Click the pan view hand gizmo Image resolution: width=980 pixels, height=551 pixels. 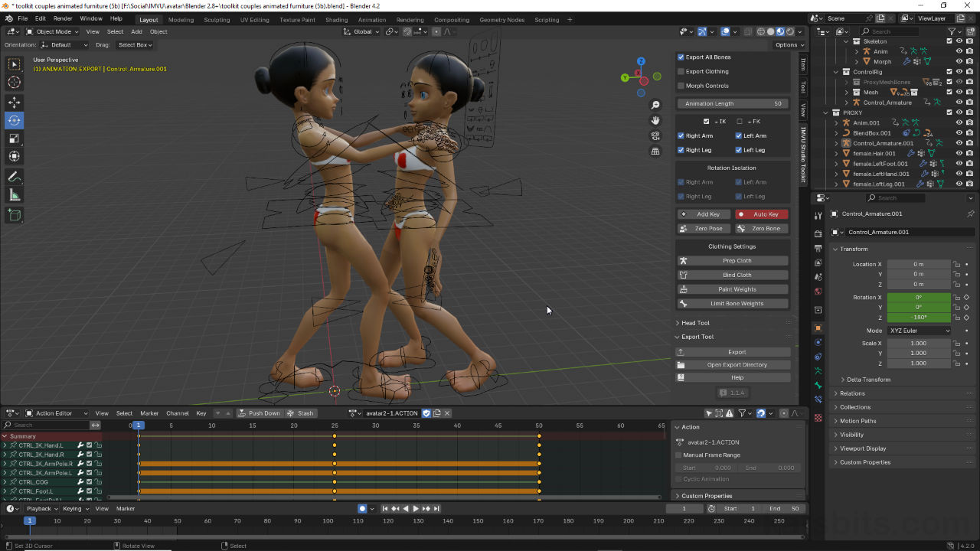(x=655, y=120)
